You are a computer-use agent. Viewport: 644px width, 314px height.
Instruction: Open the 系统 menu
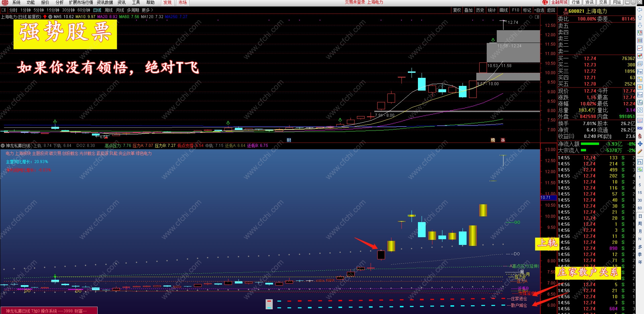(16, 2)
